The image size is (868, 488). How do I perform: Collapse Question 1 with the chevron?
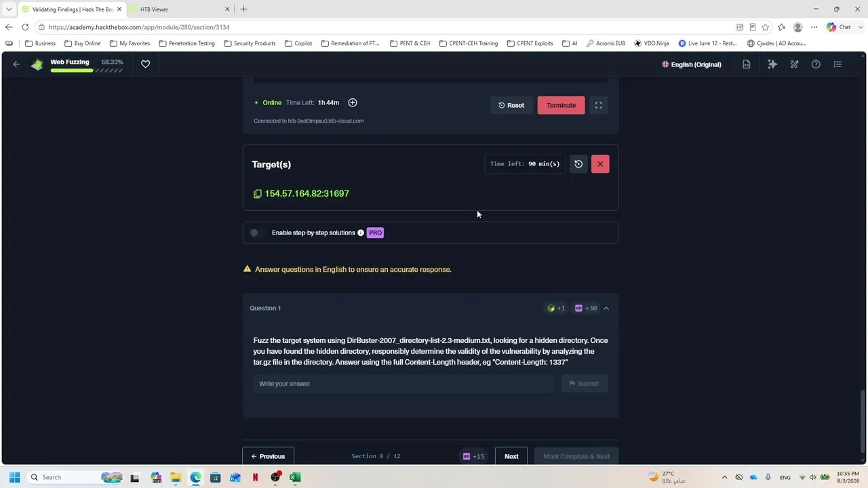coord(606,308)
